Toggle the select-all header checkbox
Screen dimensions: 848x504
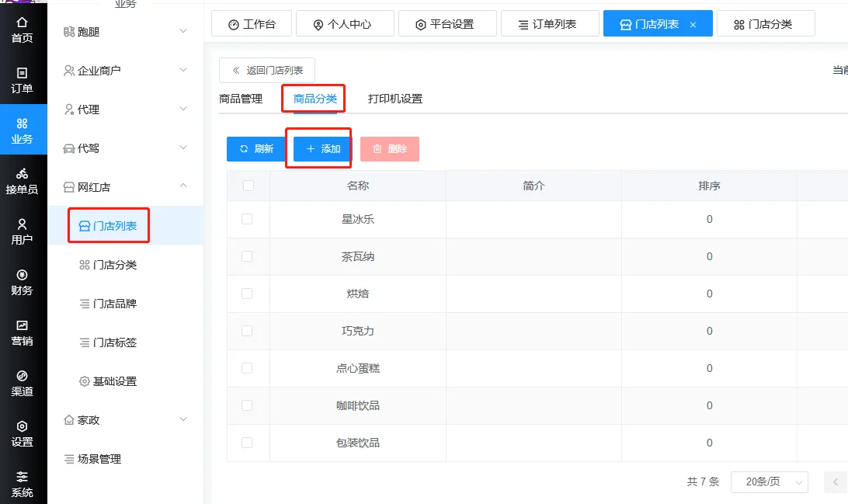point(248,186)
